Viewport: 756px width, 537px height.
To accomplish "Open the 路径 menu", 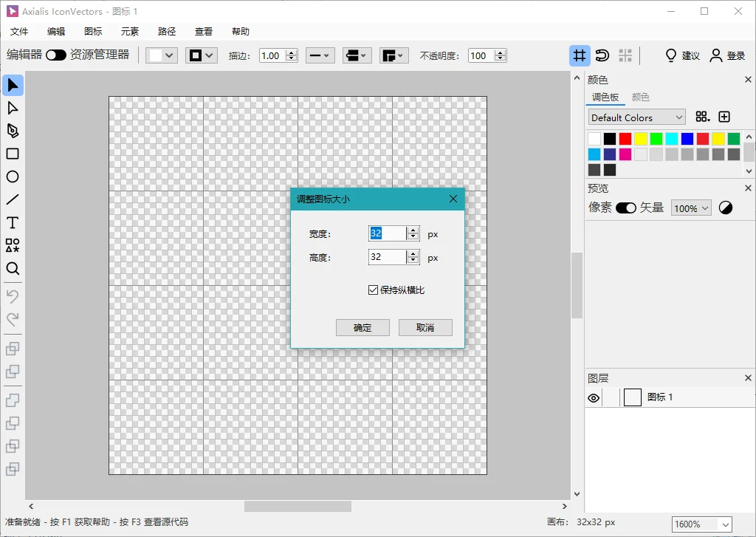I will pos(167,31).
